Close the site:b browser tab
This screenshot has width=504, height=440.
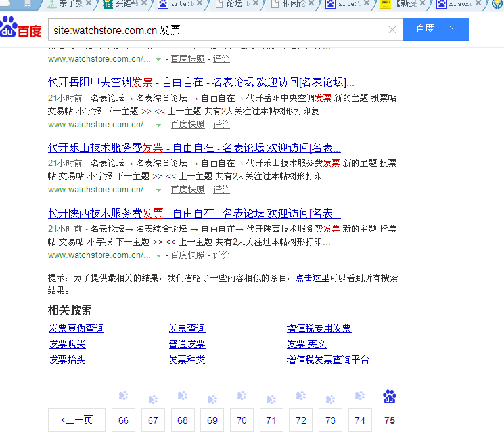tap(200, 3)
